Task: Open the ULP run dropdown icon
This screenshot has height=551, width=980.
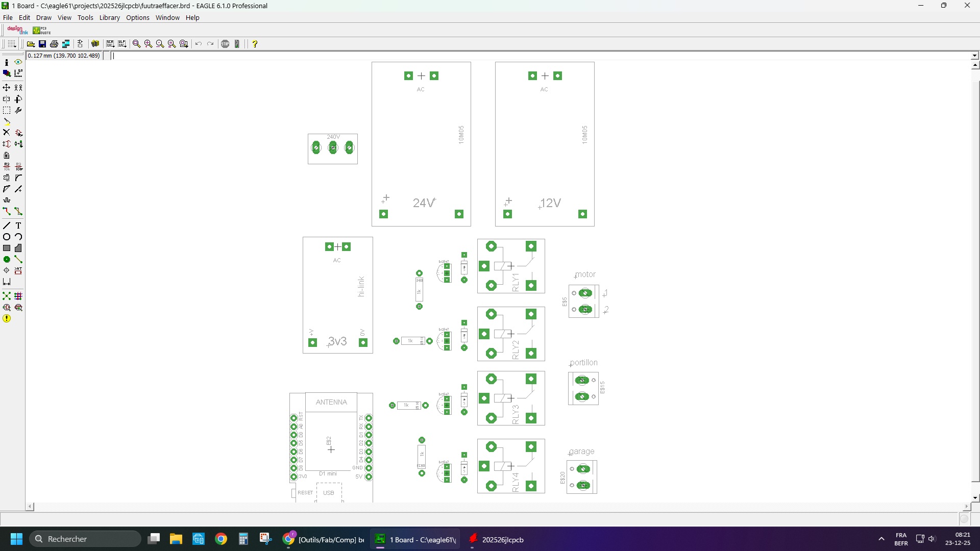Action: tap(122, 44)
